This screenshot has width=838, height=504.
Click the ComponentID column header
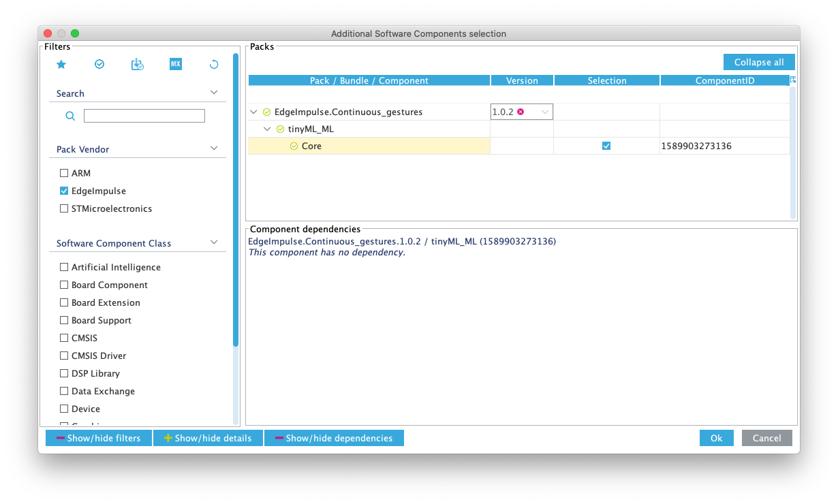725,80
